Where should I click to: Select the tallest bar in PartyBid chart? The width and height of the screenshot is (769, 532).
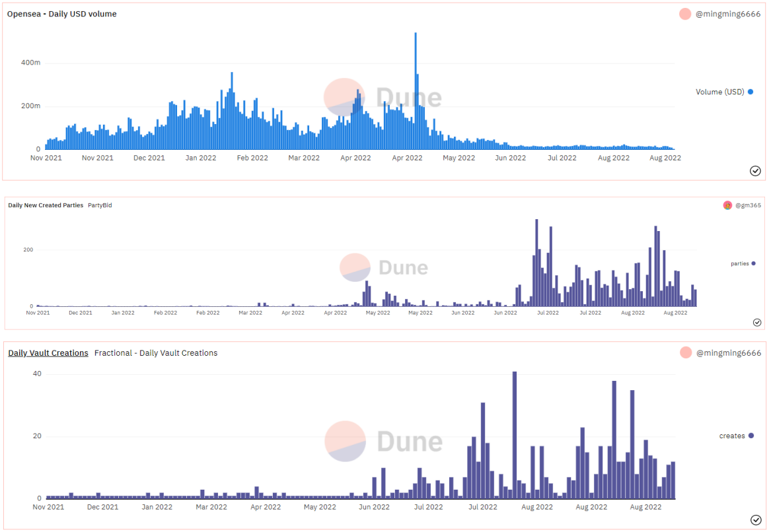[536, 263]
